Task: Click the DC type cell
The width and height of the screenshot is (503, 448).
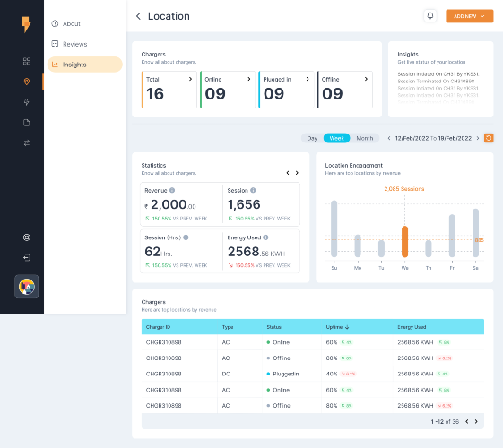Action: pyautogui.click(x=226, y=374)
